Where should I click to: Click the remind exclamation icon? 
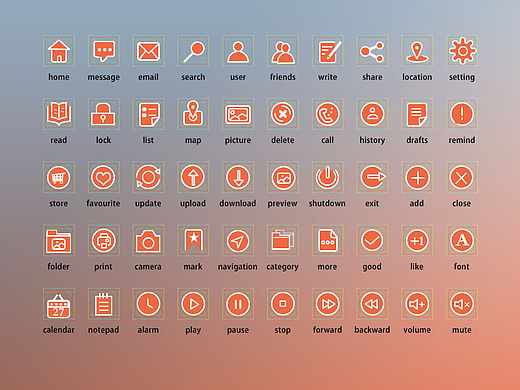click(x=462, y=114)
